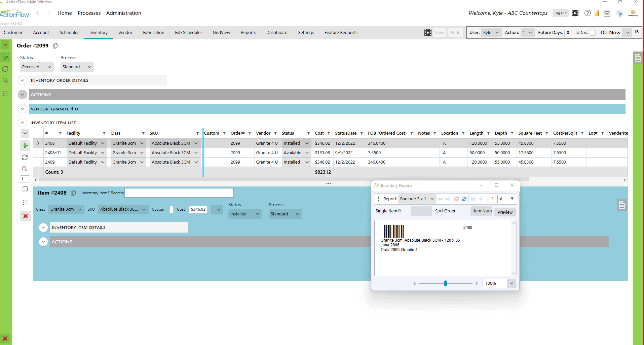Image resolution: width=644 pixels, height=345 pixels.
Task: Click the Log Out button
Action: point(560,13)
